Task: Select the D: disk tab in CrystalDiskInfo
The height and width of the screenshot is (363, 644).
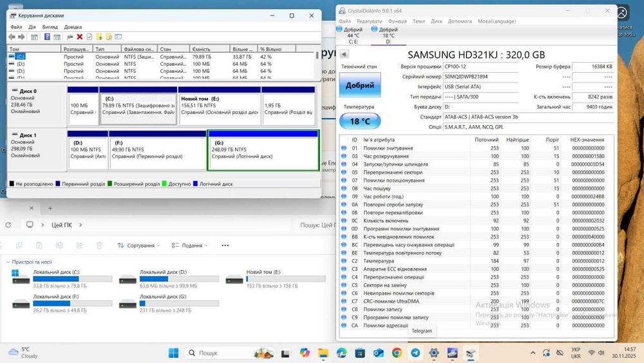Action: (x=388, y=35)
